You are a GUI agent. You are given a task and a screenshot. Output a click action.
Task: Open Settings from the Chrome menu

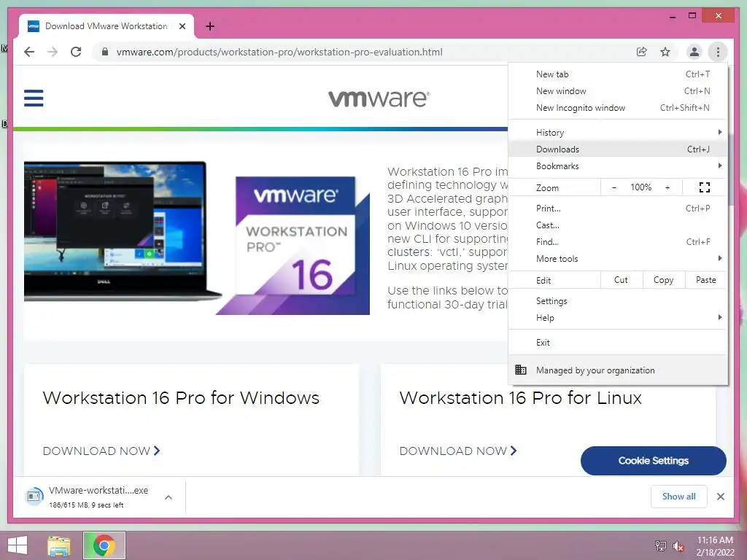point(618,301)
